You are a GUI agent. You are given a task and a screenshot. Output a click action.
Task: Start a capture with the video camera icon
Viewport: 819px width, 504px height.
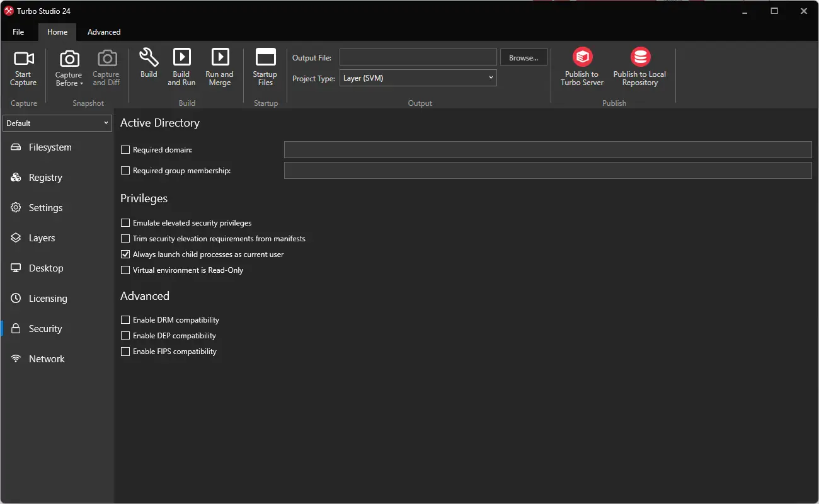(24, 59)
